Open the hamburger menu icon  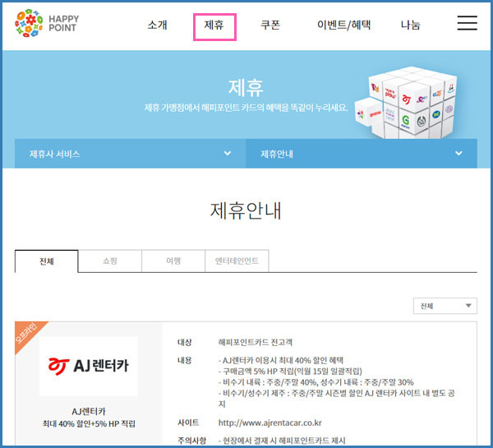coord(467,23)
